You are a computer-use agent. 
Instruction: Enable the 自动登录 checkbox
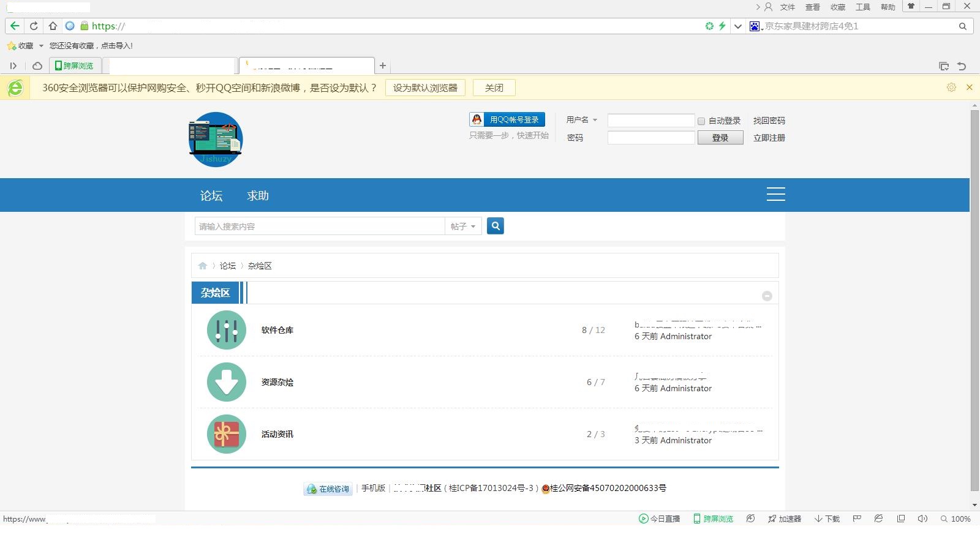(701, 121)
